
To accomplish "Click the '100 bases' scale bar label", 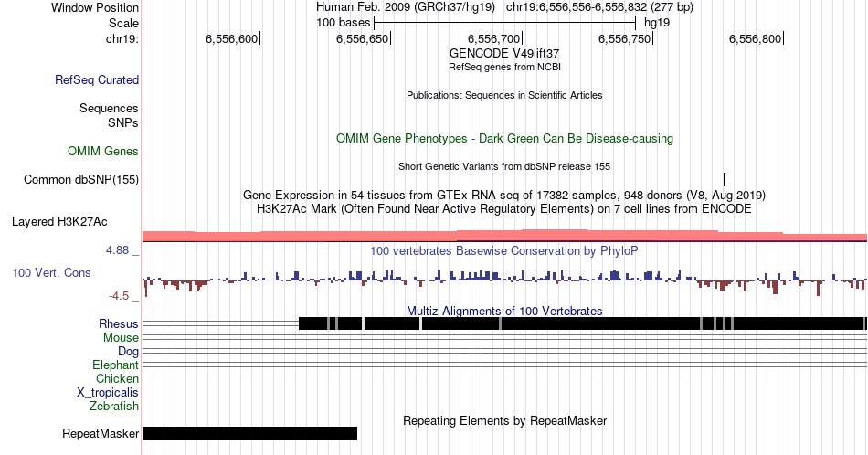I will tap(344, 23).
